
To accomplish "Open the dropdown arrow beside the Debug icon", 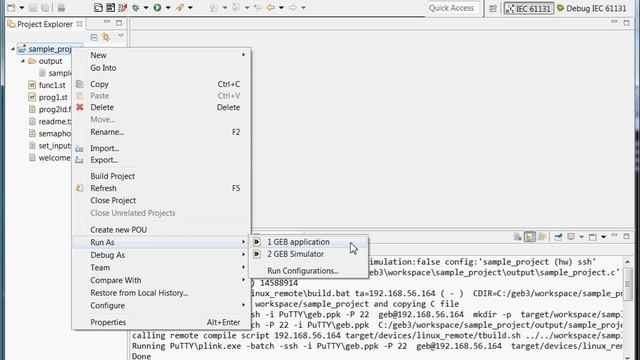I will 146,8.
